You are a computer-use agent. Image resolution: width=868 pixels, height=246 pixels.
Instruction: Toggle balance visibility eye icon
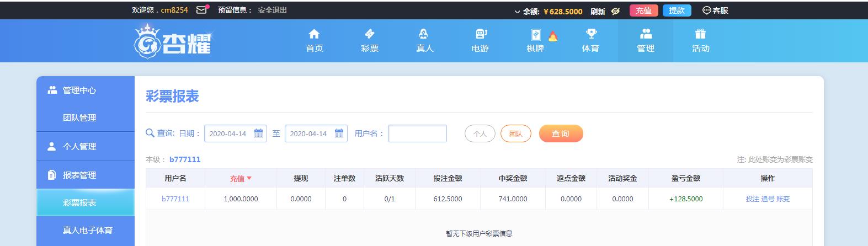(616, 11)
